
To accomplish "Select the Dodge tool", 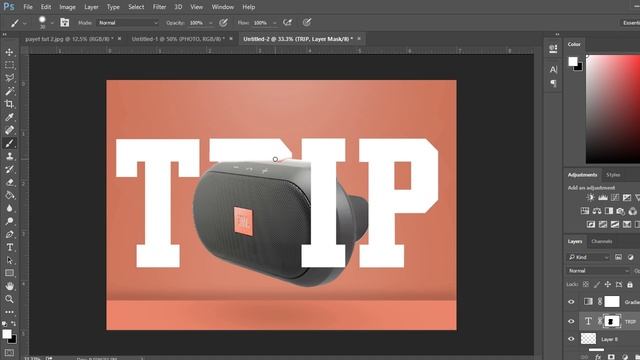I will tap(9, 222).
